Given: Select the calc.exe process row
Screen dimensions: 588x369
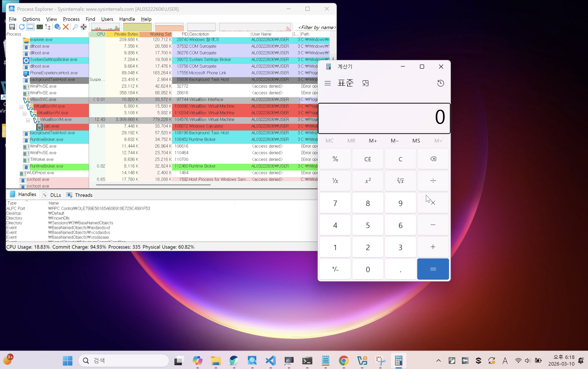Looking at the screenshot, I should coord(162,126).
